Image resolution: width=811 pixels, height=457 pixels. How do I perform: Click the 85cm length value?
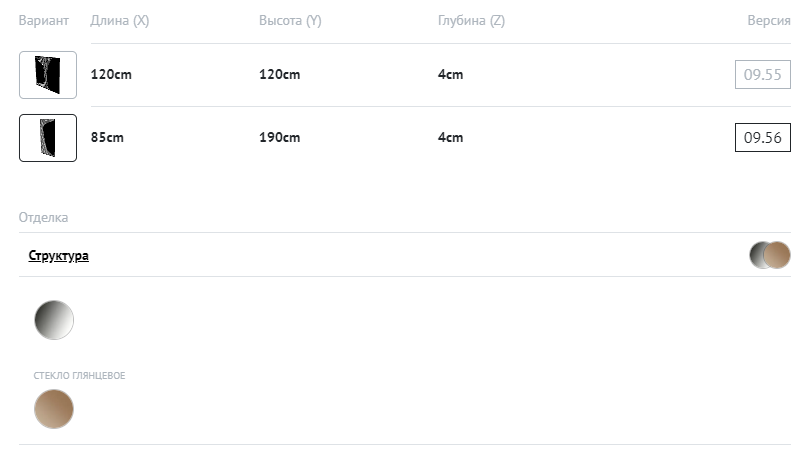(x=107, y=138)
